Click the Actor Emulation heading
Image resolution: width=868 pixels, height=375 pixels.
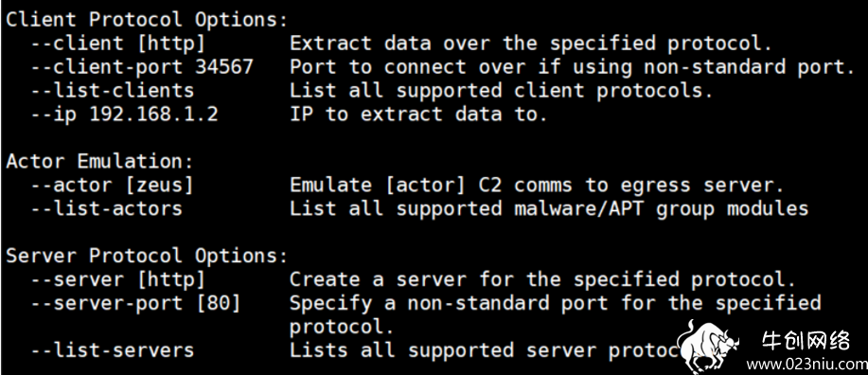(99, 162)
